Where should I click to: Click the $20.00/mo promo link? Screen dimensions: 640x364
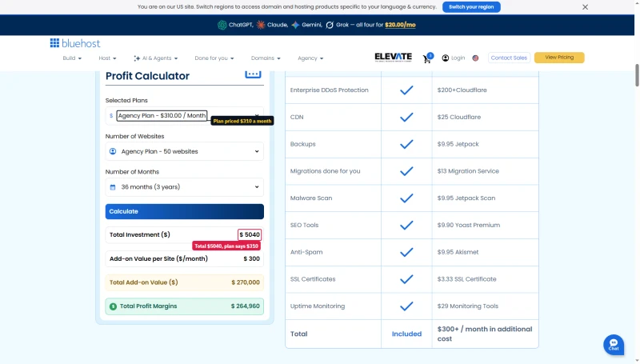point(400,25)
